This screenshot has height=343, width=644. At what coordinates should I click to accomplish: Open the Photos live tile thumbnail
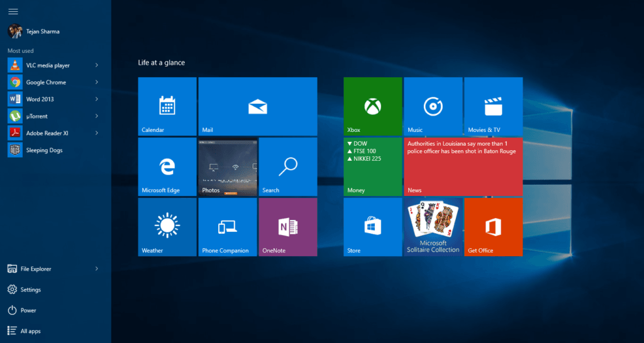227,166
